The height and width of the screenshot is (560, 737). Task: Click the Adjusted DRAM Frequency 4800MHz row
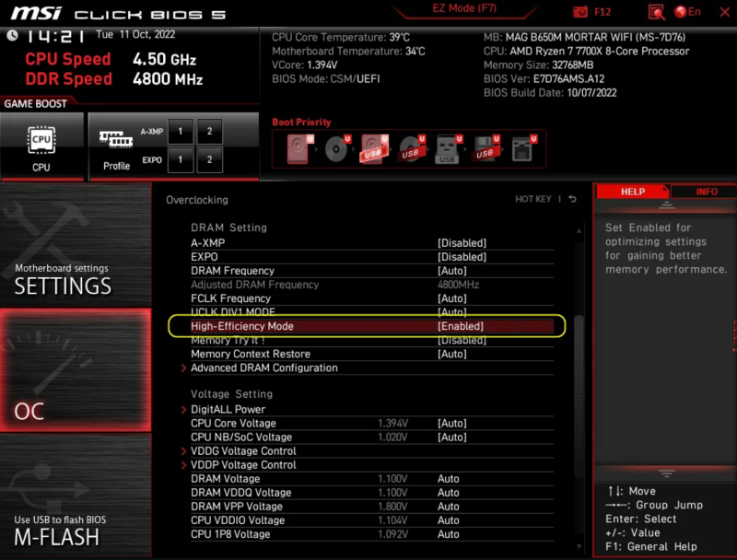click(x=372, y=285)
